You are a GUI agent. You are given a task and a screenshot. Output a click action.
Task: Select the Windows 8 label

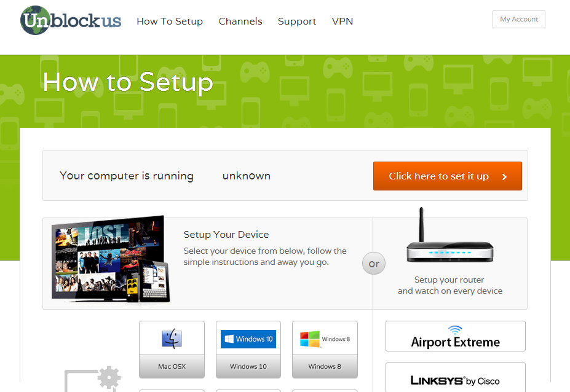click(325, 367)
